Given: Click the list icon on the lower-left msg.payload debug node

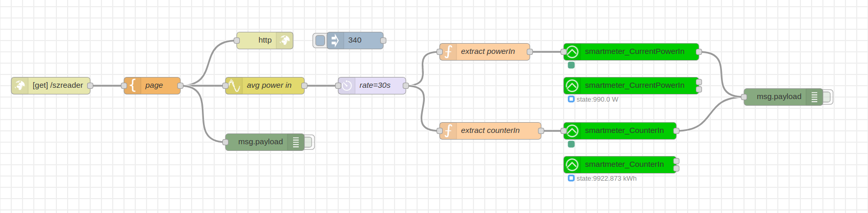Looking at the screenshot, I should point(296,142).
